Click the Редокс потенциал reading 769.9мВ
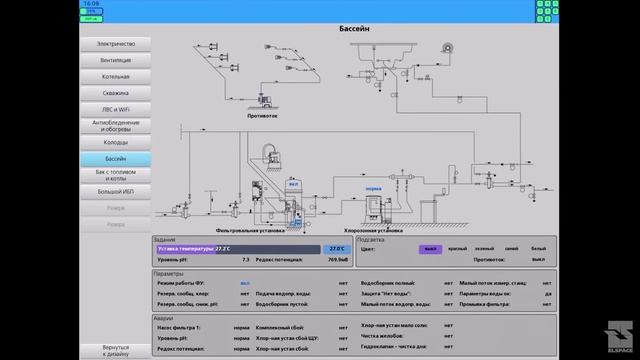This screenshot has width=640, height=360. (338, 260)
